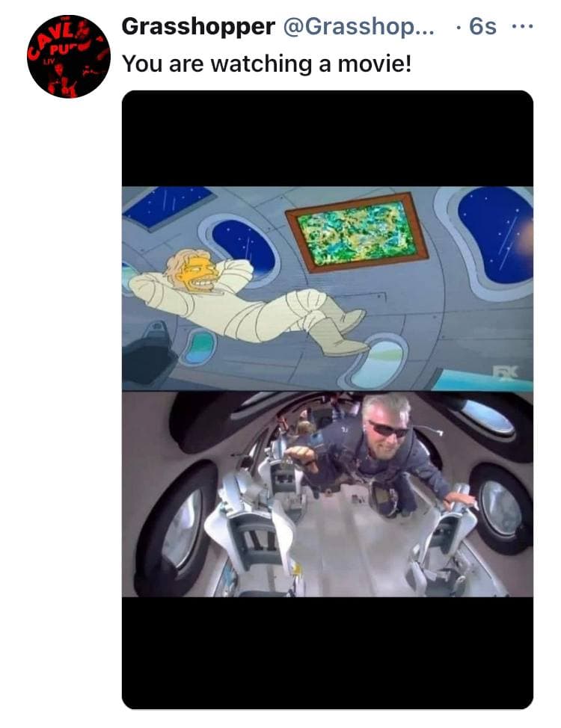Click the top black letterbox bar

[327, 138]
